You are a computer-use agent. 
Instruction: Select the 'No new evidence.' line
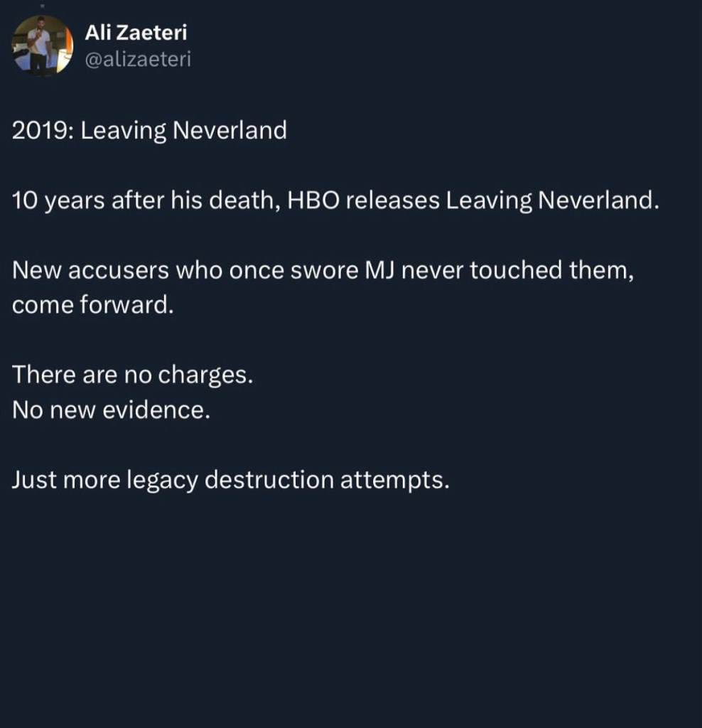[x=111, y=410]
